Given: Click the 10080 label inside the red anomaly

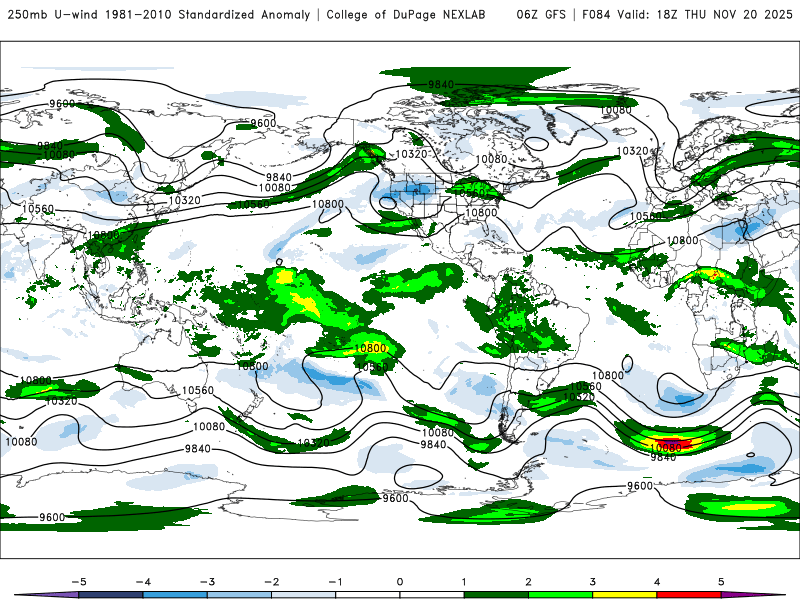Looking at the screenshot, I should pyautogui.click(x=666, y=447).
